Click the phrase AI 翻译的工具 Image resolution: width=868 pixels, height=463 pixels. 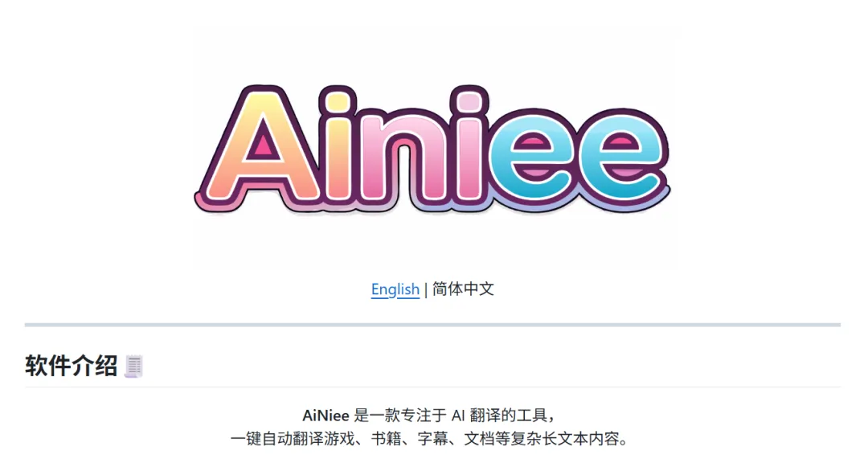[x=499, y=416]
